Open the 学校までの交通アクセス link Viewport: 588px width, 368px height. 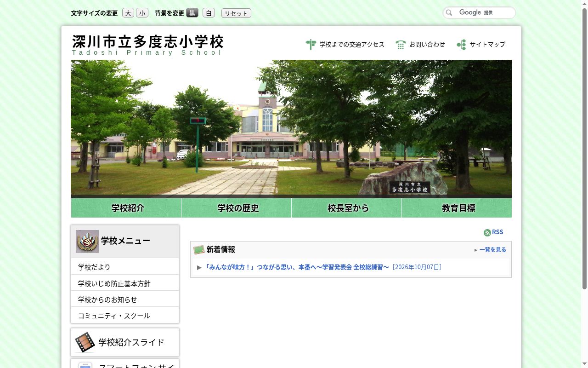click(352, 45)
